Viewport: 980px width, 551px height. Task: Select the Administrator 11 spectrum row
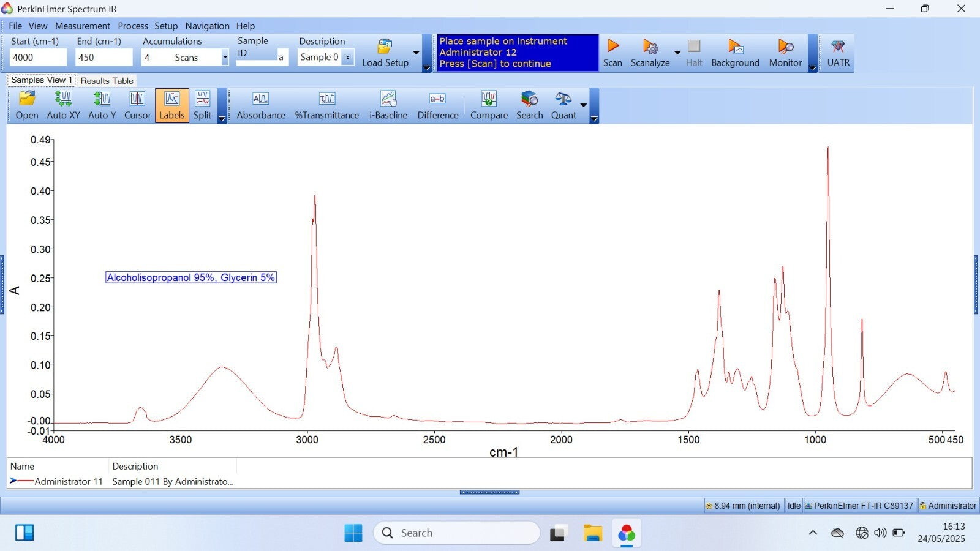click(x=69, y=482)
